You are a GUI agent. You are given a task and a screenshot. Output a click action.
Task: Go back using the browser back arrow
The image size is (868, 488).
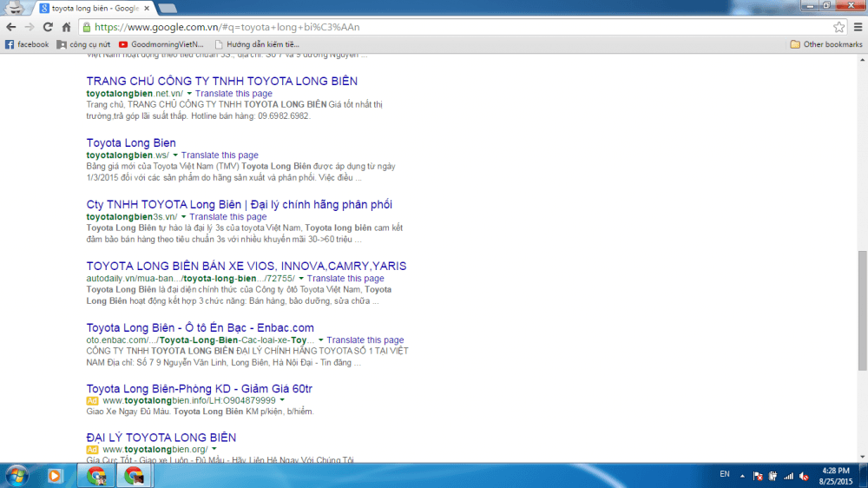11,27
